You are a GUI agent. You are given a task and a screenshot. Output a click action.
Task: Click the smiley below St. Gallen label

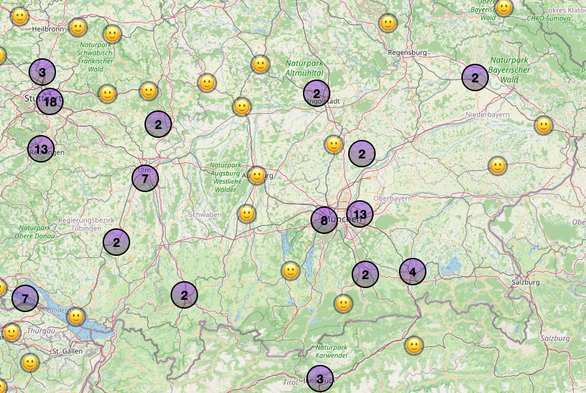pos(30,363)
